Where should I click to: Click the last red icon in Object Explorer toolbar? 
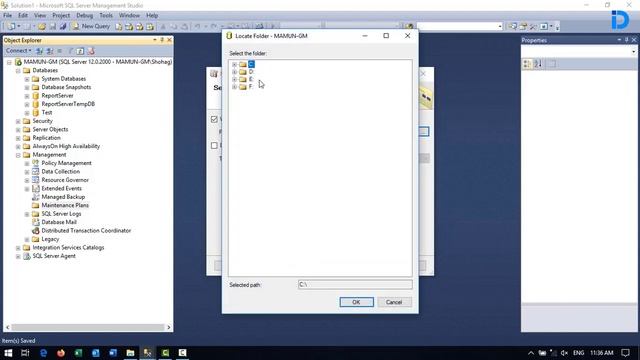point(91,51)
